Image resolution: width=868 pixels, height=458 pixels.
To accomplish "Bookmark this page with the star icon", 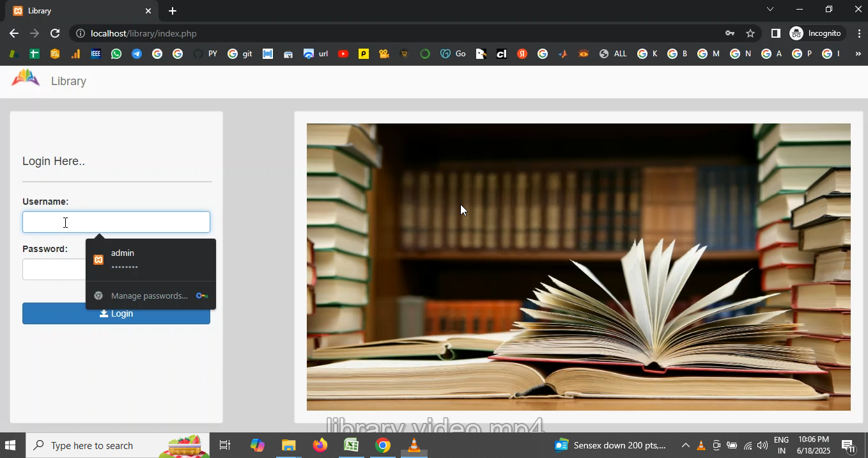I will (x=750, y=33).
